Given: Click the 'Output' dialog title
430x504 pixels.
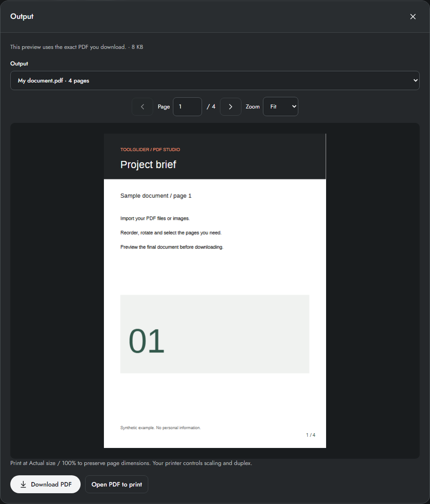Looking at the screenshot, I should [x=22, y=17].
